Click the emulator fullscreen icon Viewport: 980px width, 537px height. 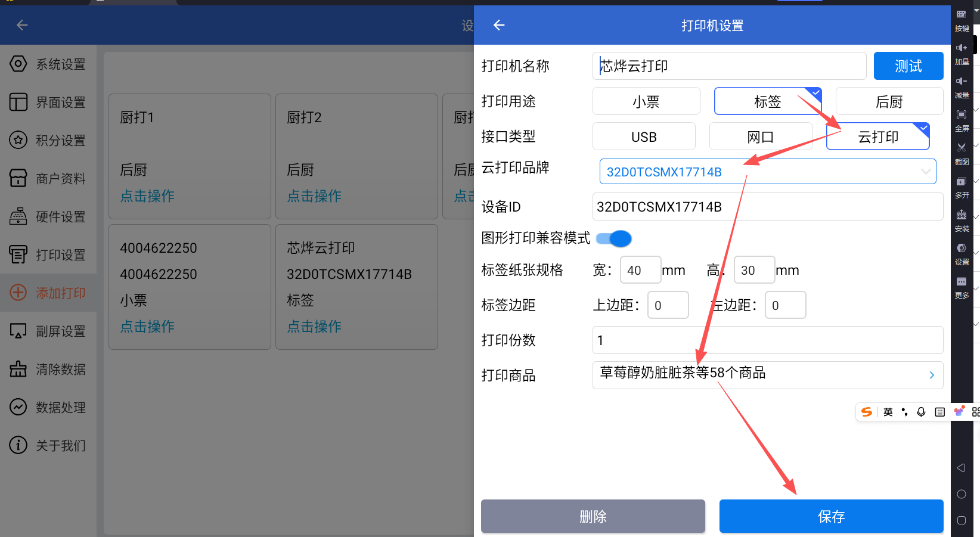click(962, 114)
